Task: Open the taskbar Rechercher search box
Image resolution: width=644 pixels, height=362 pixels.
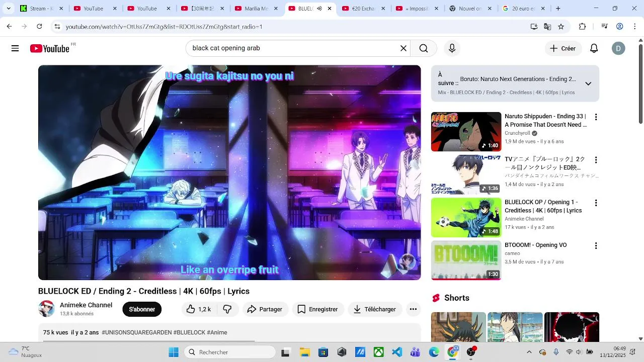Action: click(x=230, y=352)
